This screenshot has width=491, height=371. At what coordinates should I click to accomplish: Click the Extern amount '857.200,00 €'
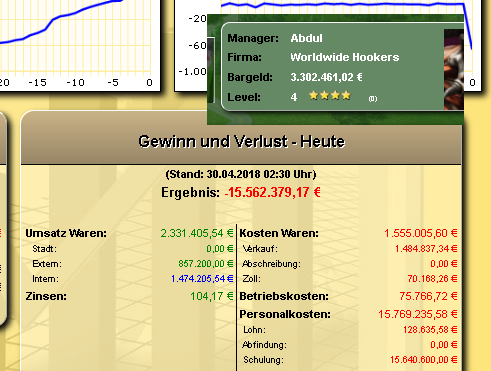tap(206, 264)
